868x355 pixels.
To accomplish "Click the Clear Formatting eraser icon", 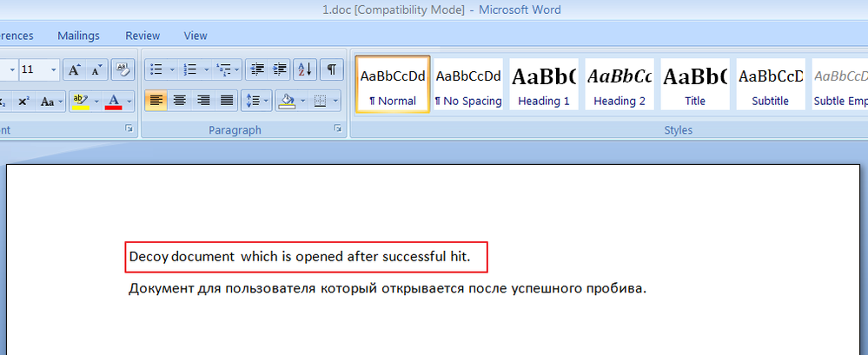I will click(123, 69).
